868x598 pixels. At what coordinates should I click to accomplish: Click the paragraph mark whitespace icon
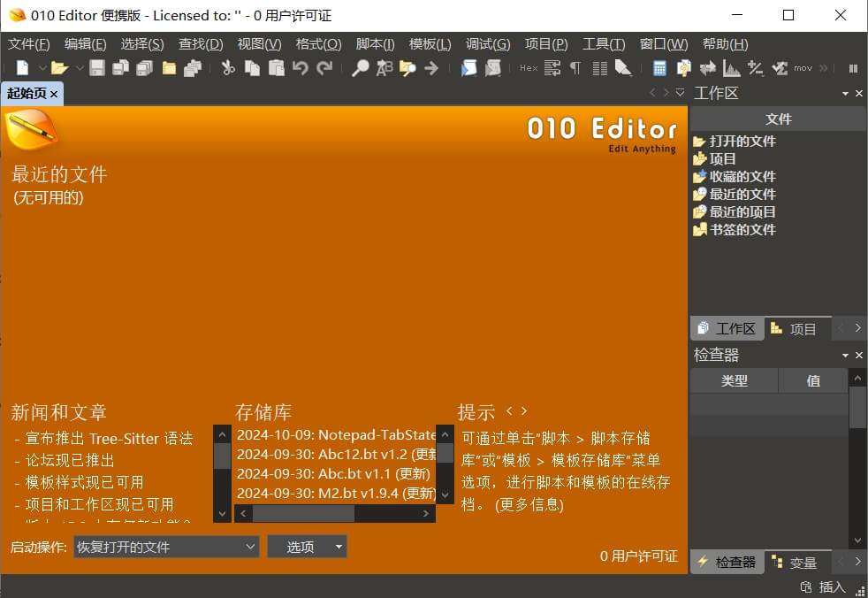click(575, 67)
